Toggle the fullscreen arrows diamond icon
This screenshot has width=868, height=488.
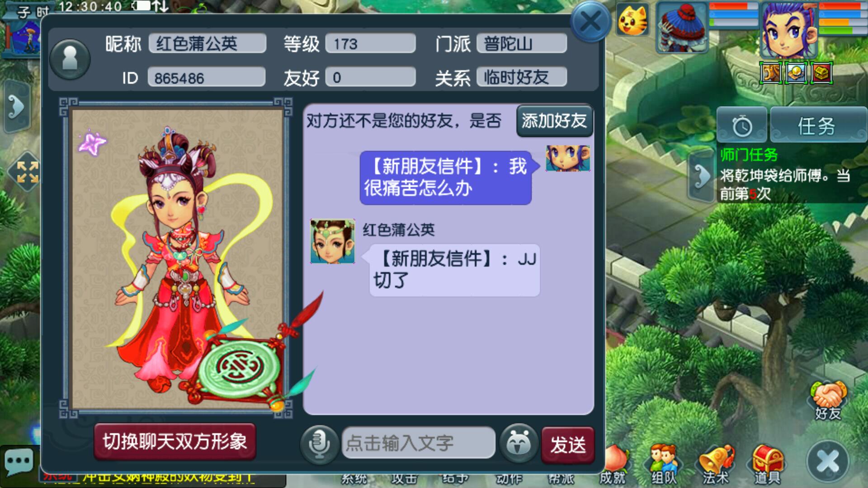(27, 172)
